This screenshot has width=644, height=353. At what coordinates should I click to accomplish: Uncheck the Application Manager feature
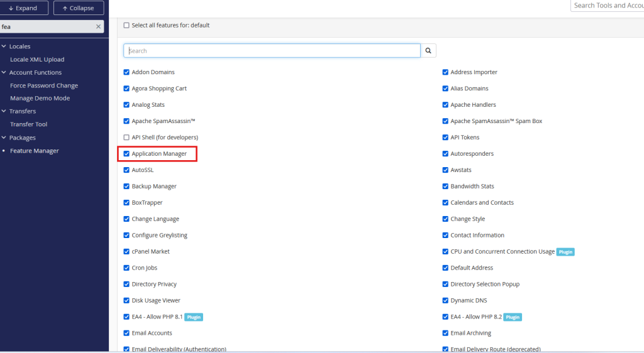(x=126, y=154)
